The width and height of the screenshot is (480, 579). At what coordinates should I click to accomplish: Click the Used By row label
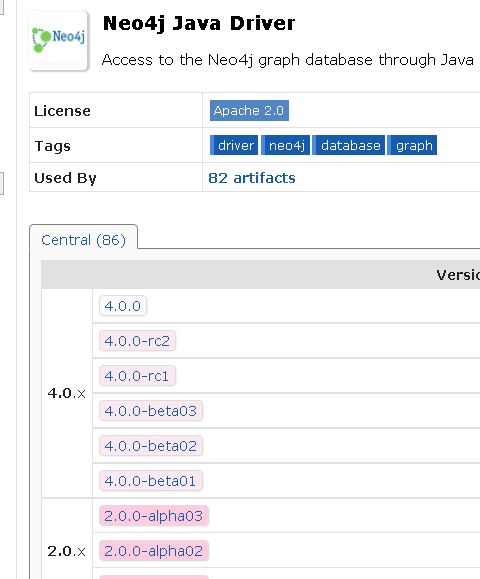[x=65, y=178]
